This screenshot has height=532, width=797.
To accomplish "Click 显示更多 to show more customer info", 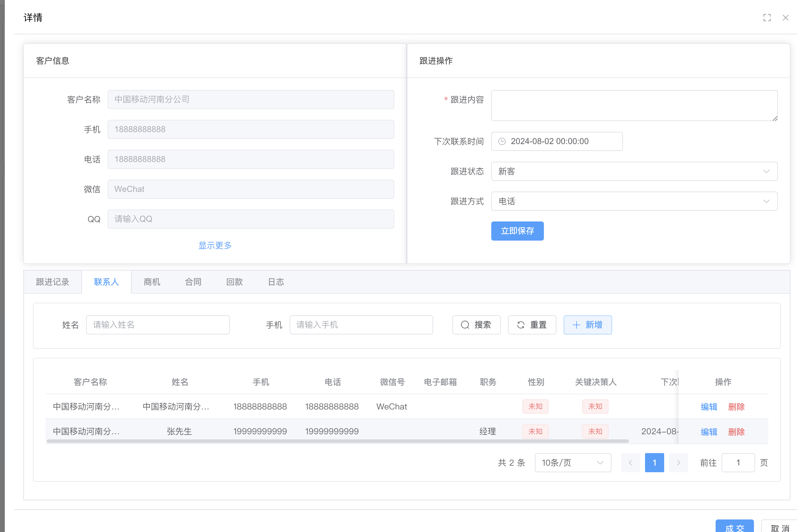I will coord(215,245).
